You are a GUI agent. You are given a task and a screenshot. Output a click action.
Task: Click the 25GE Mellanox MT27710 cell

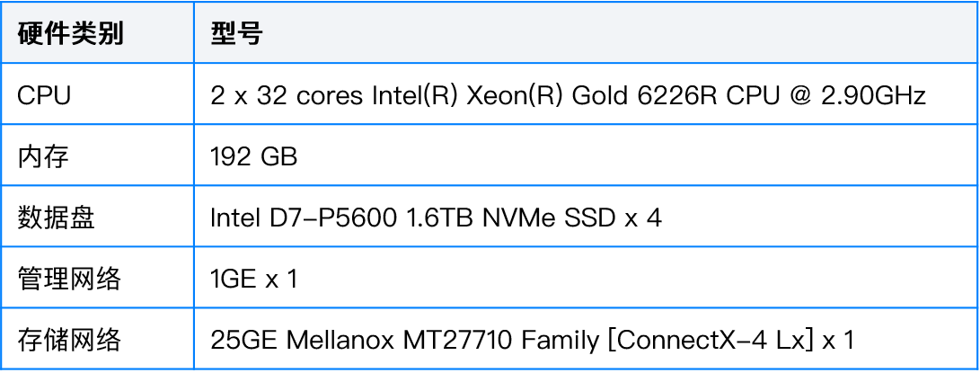(x=532, y=341)
